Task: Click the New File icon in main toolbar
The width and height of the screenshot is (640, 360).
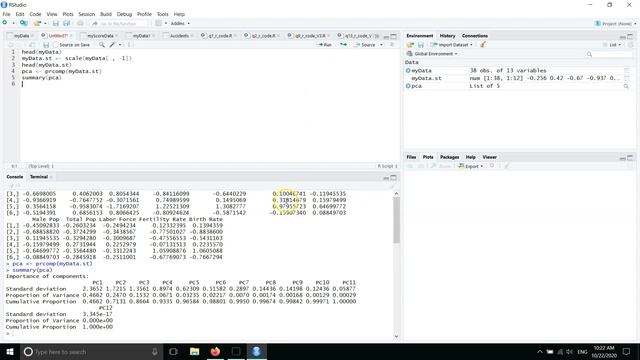Action: click(x=5, y=23)
